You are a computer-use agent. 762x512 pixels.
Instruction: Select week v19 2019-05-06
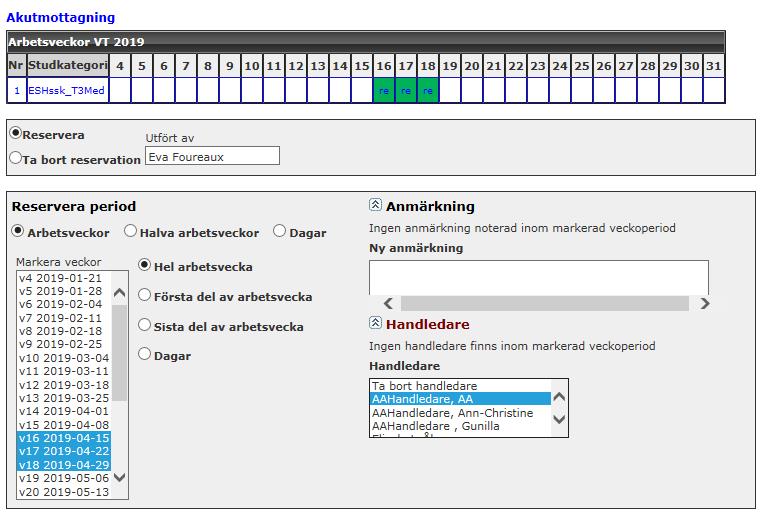[x=64, y=478]
